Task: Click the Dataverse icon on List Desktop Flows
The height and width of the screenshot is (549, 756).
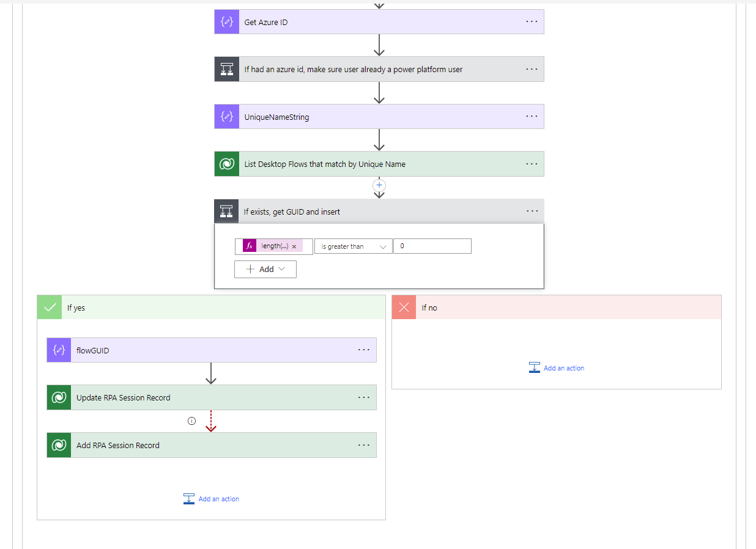Action: point(226,164)
